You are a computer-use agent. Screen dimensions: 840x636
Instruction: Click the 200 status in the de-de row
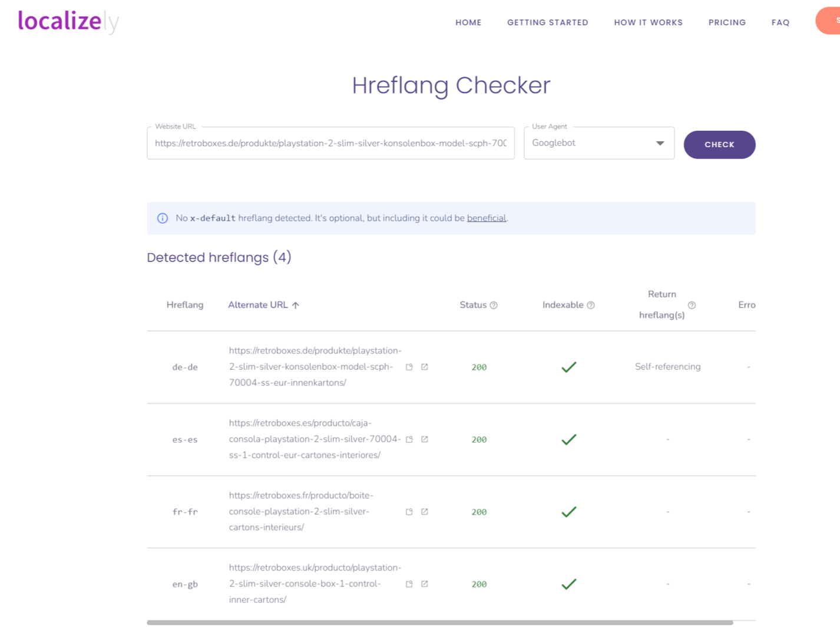[x=479, y=367]
